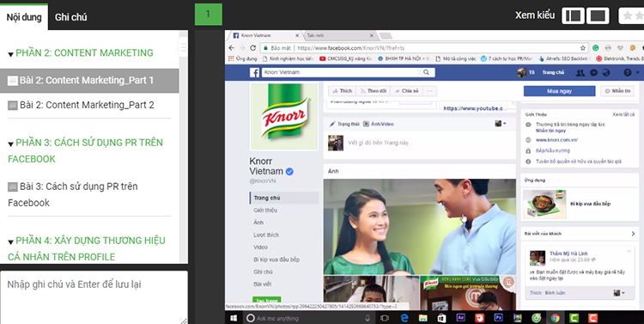
Task: Select the Tab mới browser tab
Action: point(339,36)
